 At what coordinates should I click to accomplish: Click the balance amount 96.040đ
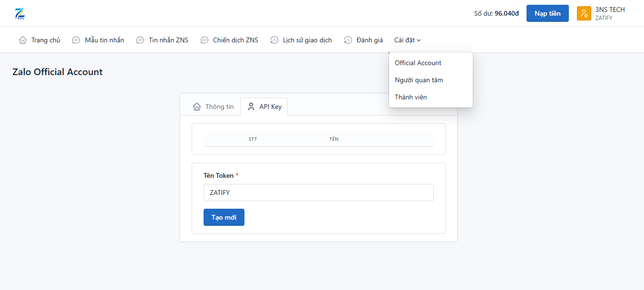[507, 13]
